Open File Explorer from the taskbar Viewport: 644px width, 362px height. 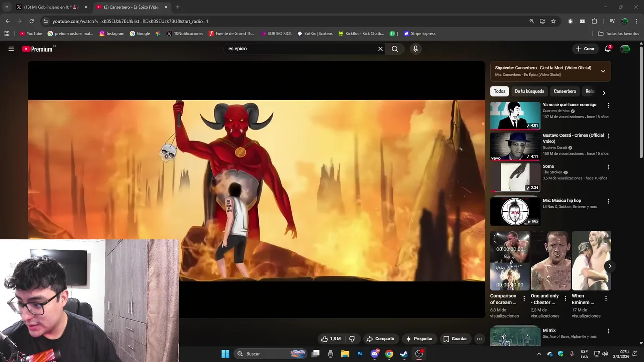click(x=345, y=354)
